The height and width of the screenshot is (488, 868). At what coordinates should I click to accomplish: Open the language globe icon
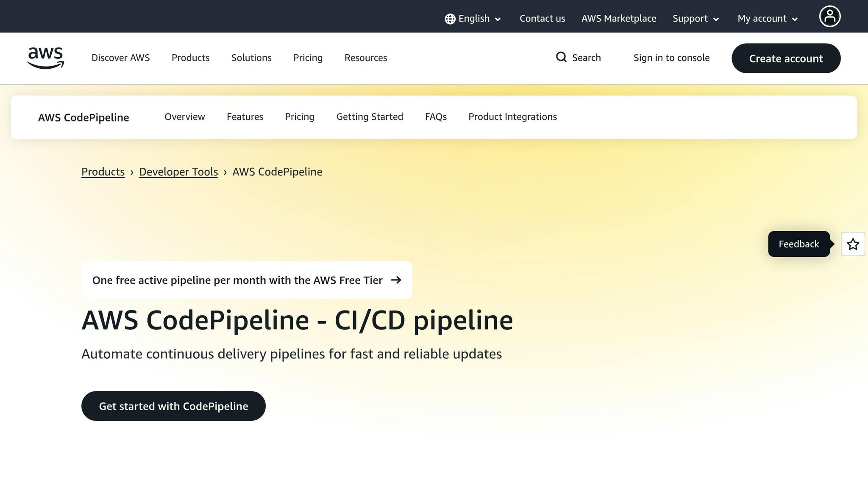pos(450,19)
